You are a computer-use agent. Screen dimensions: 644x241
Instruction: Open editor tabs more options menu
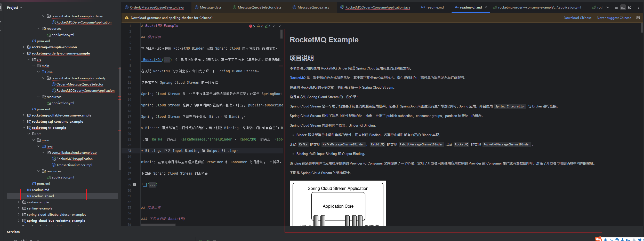point(638,7)
